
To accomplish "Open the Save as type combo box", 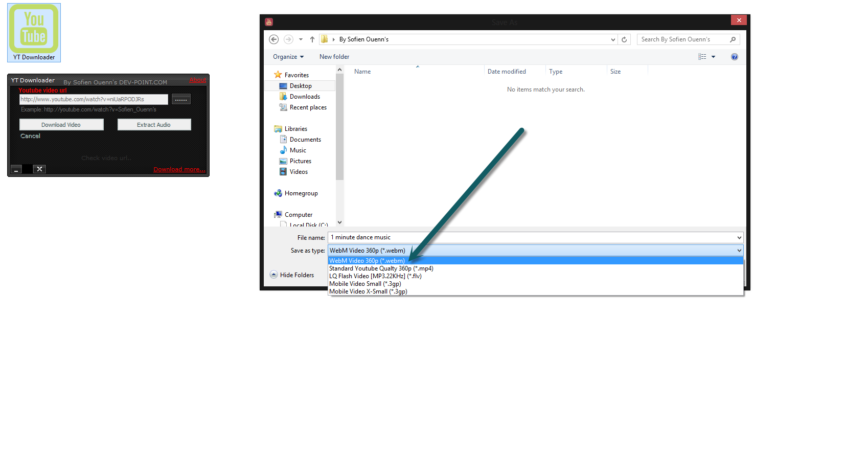I will (x=535, y=251).
